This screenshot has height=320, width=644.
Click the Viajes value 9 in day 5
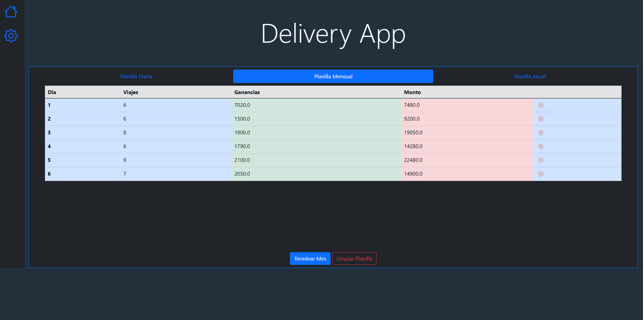pos(125,160)
